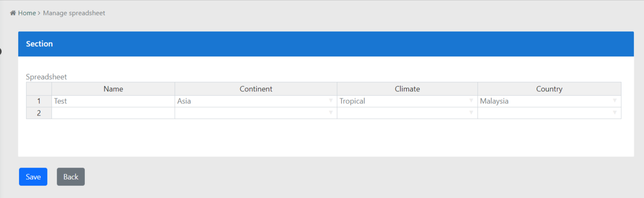The width and height of the screenshot is (644, 198).
Task: Click the Back button
Action: click(71, 177)
